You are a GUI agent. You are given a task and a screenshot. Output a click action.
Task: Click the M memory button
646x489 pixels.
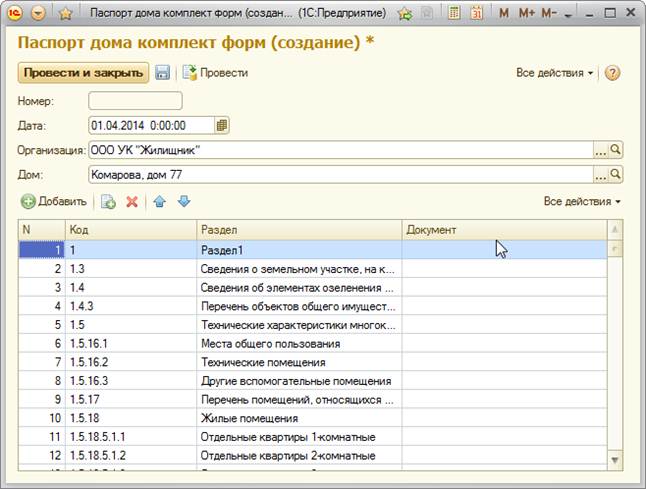(x=503, y=13)
